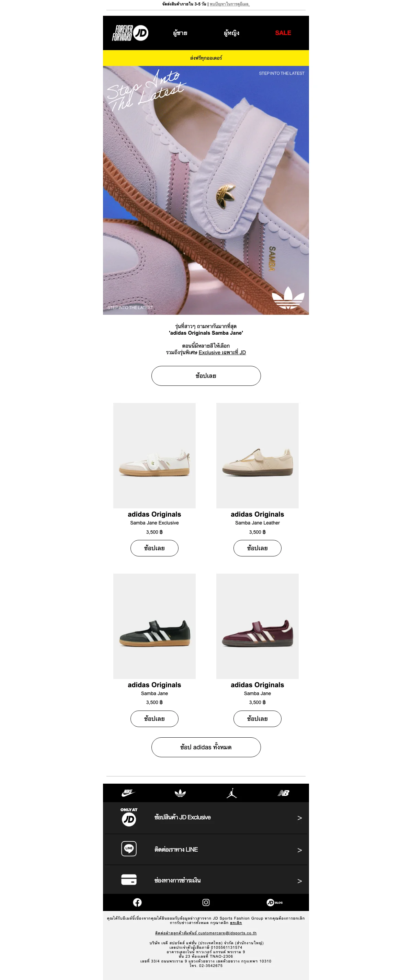Select the Jordan jumpman brand icon
412x980 pixels.
pyautogui.click(x=232, y=793)
